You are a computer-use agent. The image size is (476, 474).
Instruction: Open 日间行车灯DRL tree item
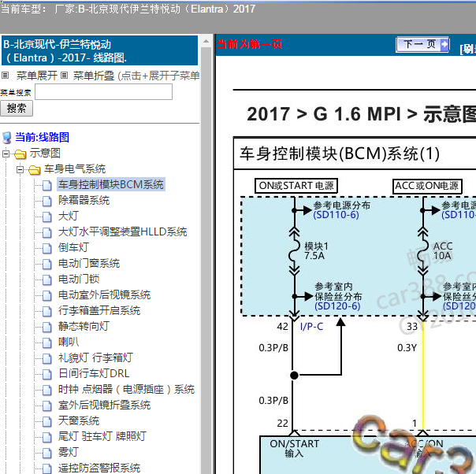click(x=94, y=374)
